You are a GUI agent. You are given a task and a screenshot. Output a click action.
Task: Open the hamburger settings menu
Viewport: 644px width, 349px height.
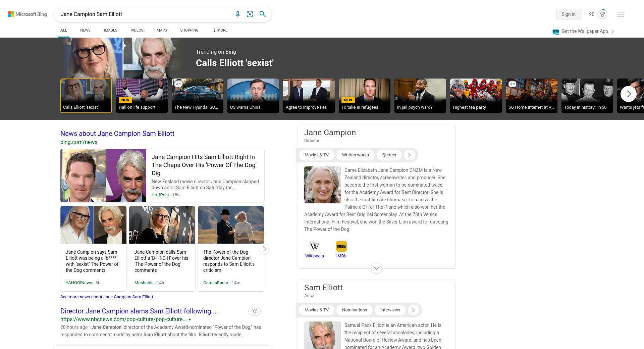(x=620, y=14)
